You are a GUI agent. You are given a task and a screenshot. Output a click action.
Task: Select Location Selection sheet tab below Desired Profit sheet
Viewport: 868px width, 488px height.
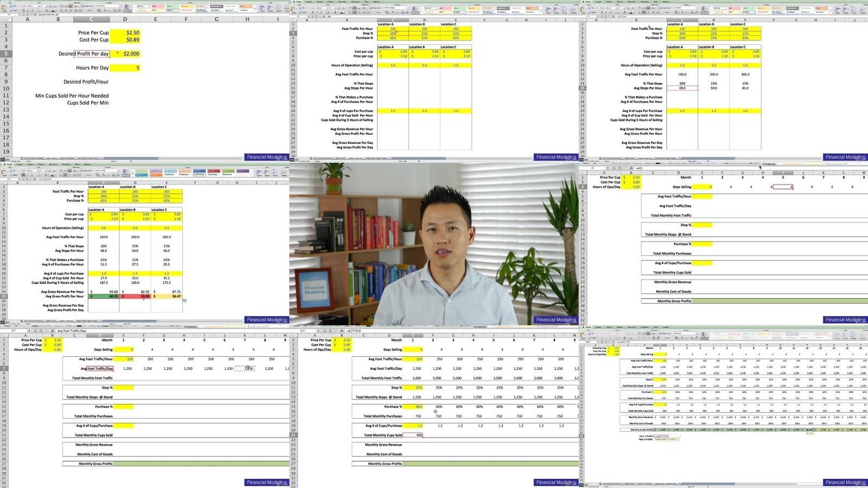click(x=67, y=159)
